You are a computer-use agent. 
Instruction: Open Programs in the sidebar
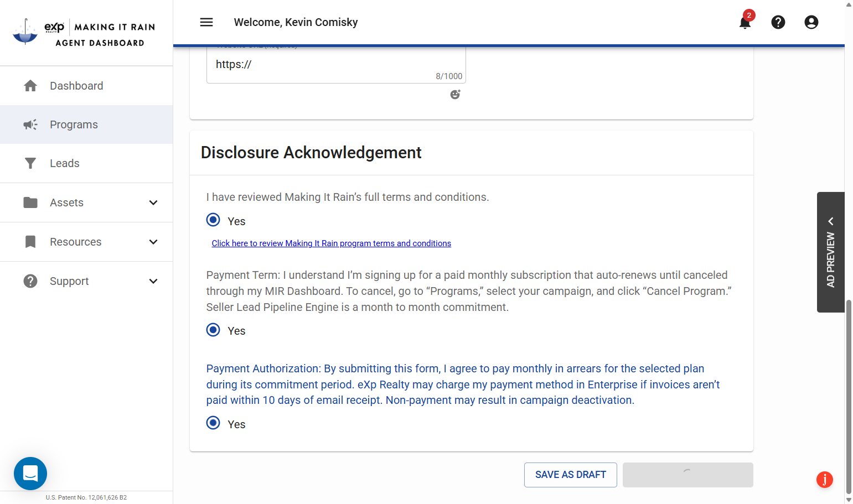tap(86, 124)
